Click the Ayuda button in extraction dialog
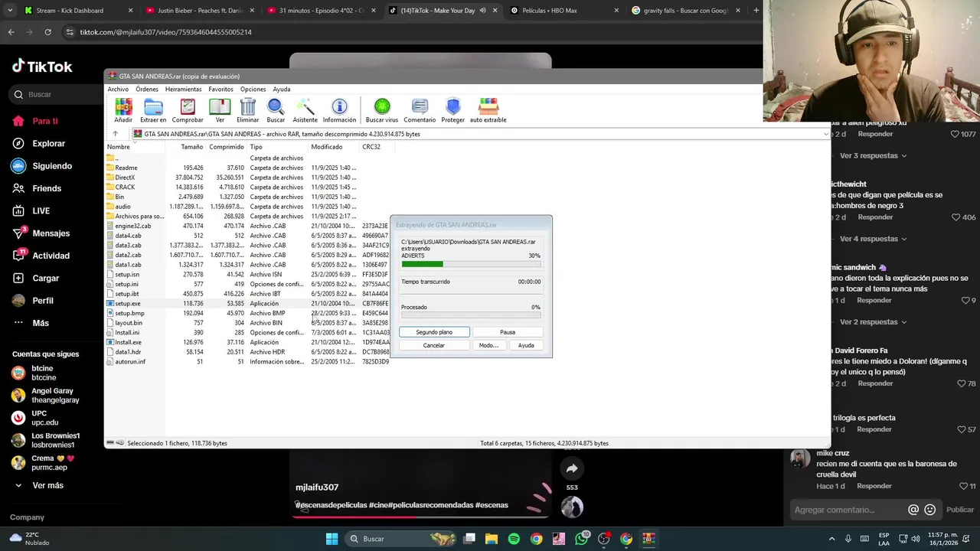The image size is (980, 551). pos(526,345)
